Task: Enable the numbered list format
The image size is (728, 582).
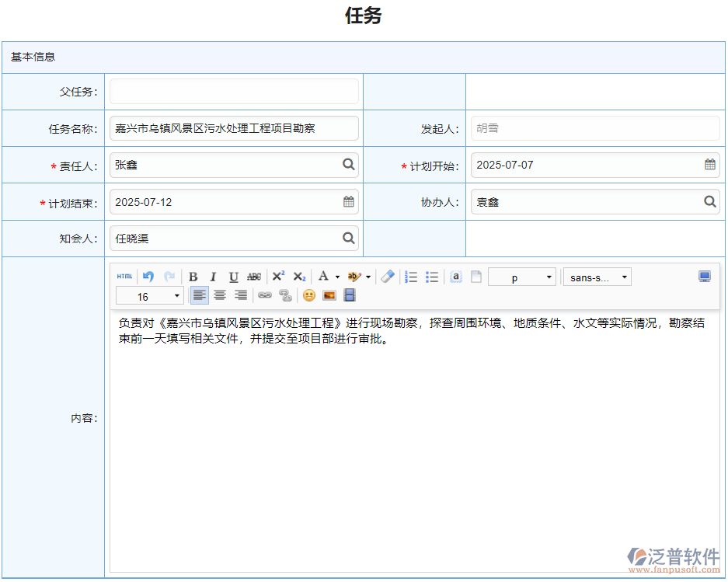Action: 411,276
